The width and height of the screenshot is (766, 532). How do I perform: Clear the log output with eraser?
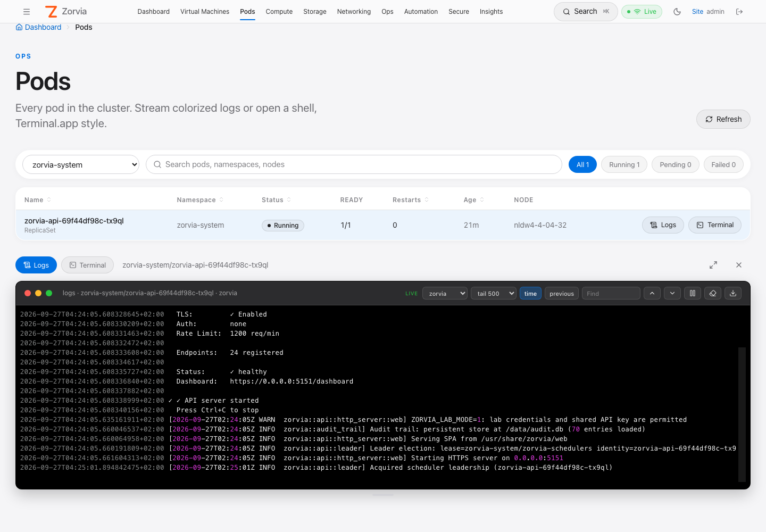tap(713, 293)
